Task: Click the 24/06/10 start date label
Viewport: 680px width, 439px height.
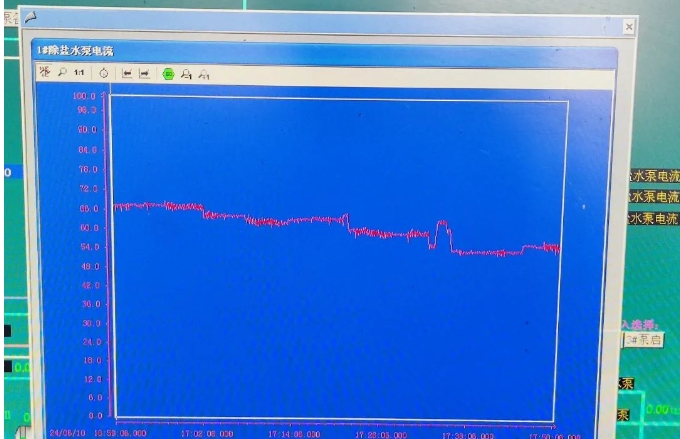Action: (67, 434)
